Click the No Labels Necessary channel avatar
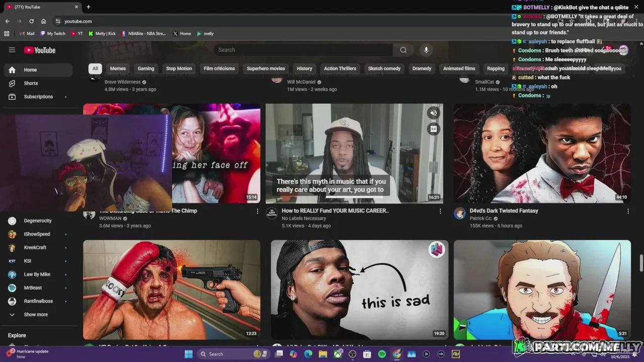 coord(272,214)
